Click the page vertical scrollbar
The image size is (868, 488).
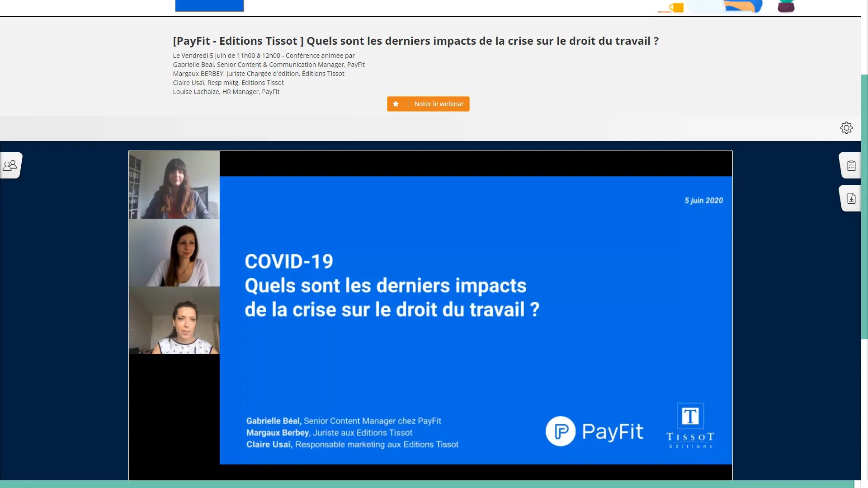(864, 206)
